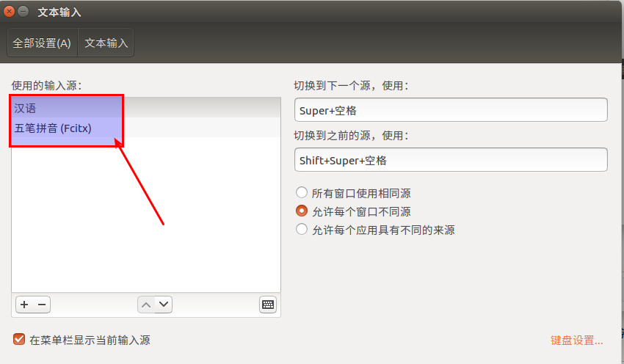Screen dimensions: 624x364
Task: Open the 文本输入 breadcrumb tab
Action: point(106,43)
